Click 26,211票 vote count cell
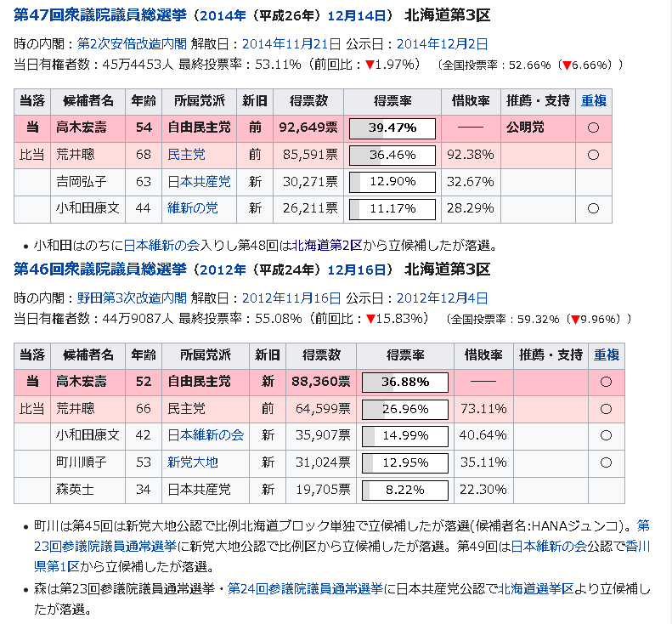The image size is (672, 624). click(x=310, y=208)
